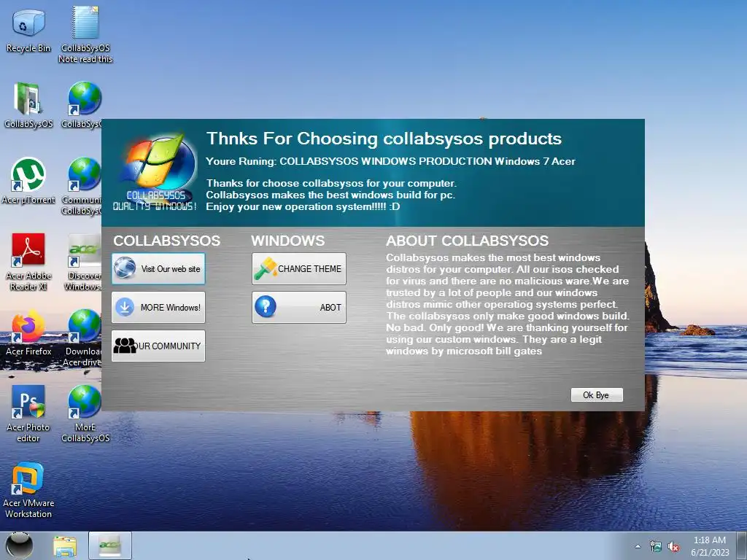Open the Download Acer drivers globe shortcut
Viewport: 747px width, 560px height.
click(83, 338)
